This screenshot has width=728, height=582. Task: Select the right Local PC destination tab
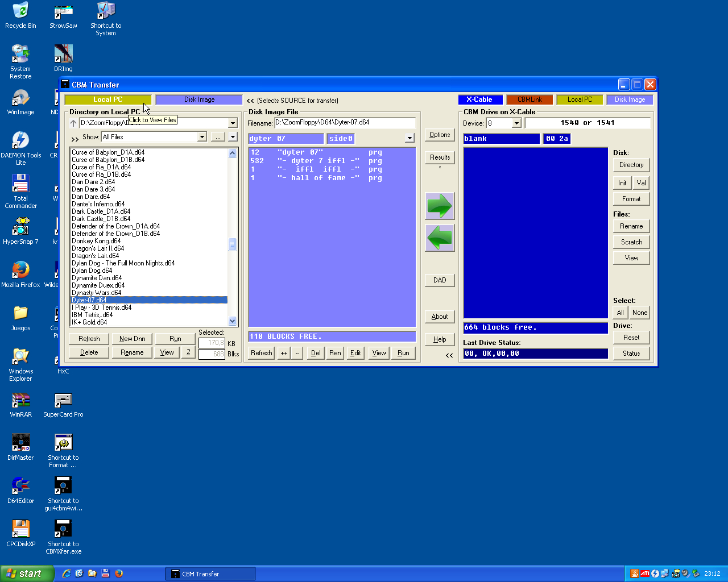[x=580, y=99]
